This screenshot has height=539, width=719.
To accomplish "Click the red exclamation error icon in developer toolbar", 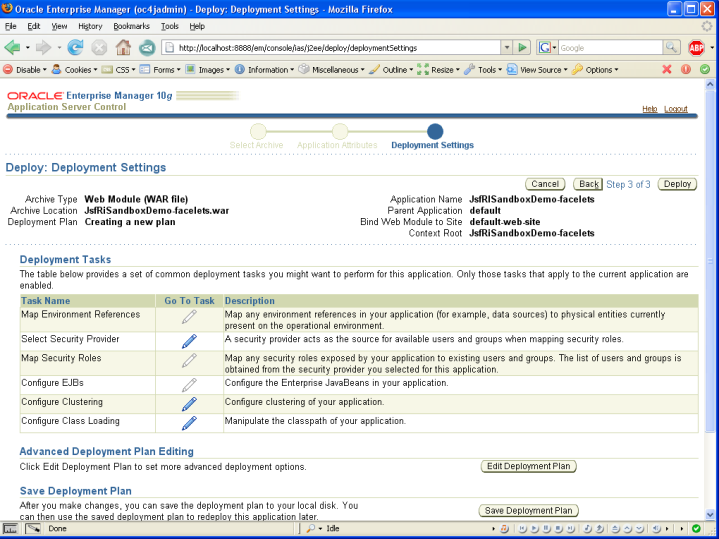I will tap(686, 69).
